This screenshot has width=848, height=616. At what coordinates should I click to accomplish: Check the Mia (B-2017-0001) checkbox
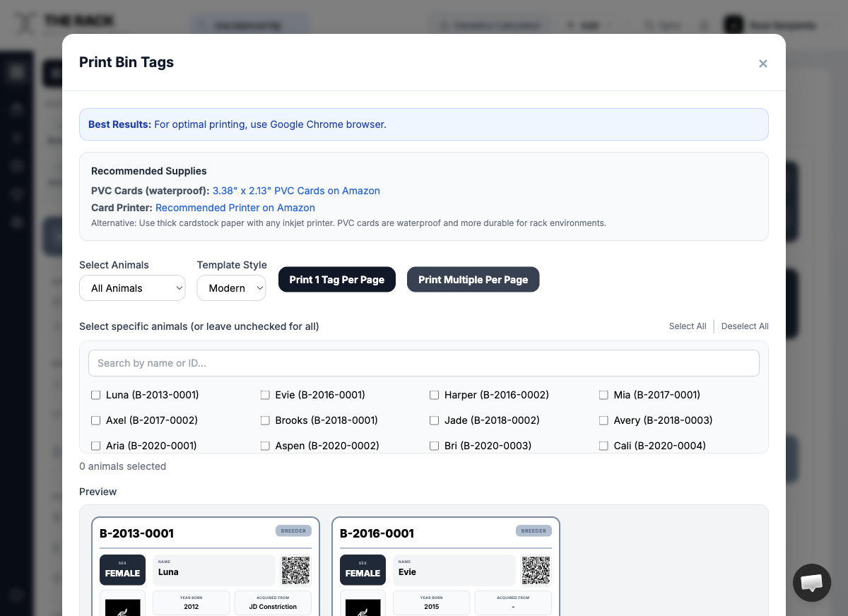tap(604, 395)
